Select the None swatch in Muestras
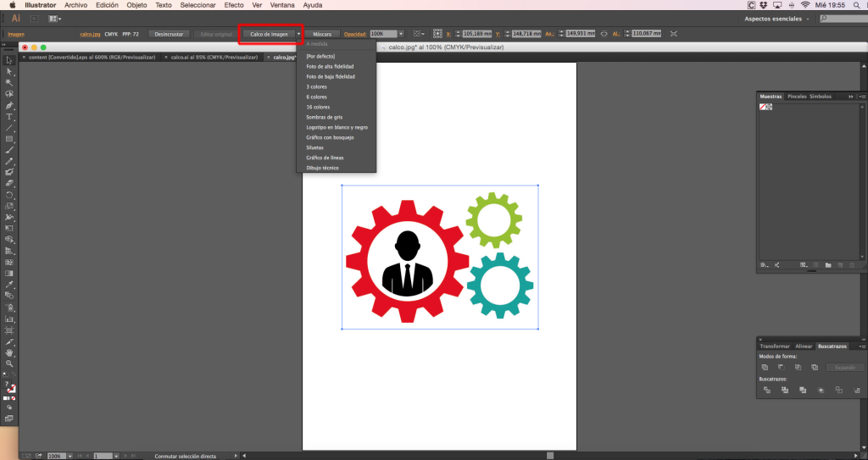Image resolution: width=868 pixels, height=460 pixels. (x=763, y=108)
